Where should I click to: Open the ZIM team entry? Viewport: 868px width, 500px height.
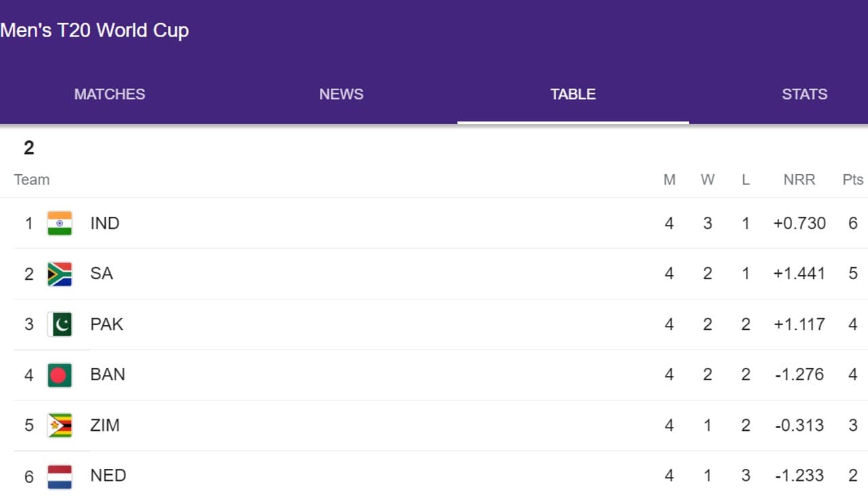(105, 425)
